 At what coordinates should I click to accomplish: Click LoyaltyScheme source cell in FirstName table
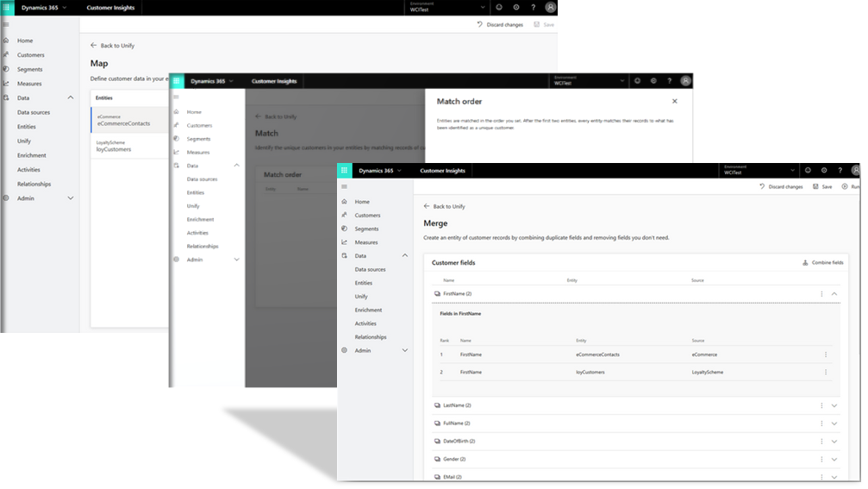point(708,373)
